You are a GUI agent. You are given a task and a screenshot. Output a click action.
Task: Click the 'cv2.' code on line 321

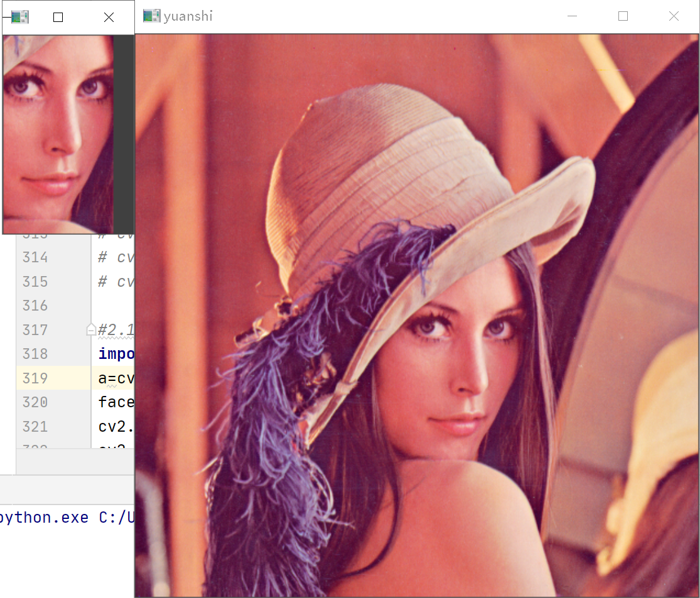click(116, 426)
